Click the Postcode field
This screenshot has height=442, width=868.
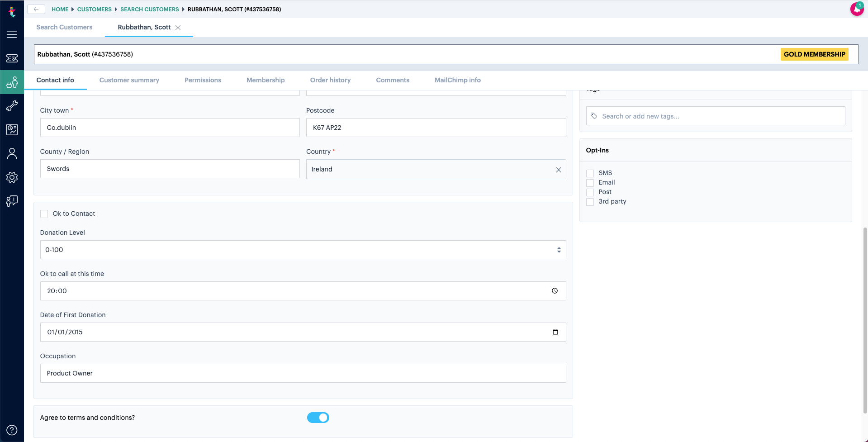(436, 128)
